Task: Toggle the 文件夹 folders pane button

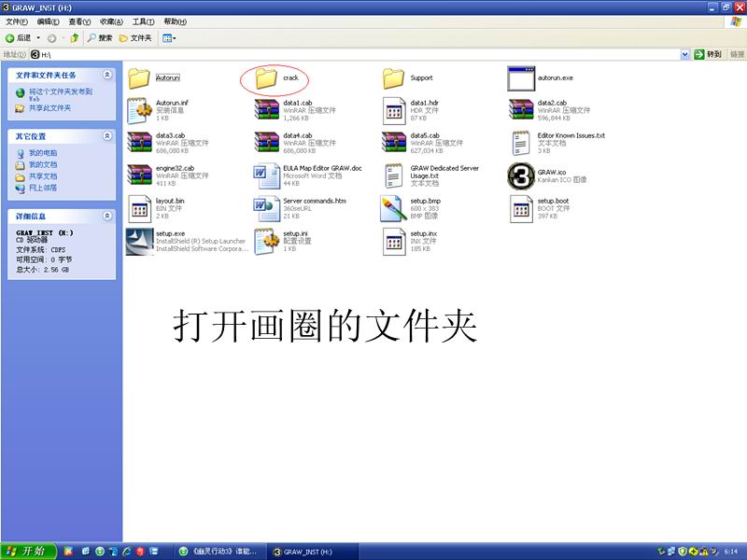Action: coord(135,38)
